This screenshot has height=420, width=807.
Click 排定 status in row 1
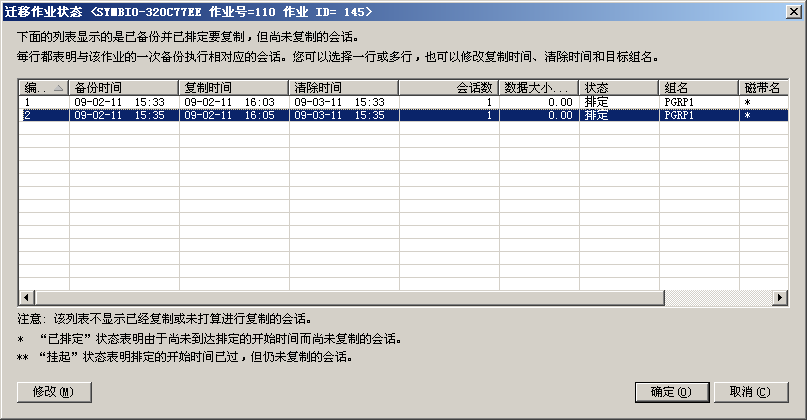tap(597, 102)
